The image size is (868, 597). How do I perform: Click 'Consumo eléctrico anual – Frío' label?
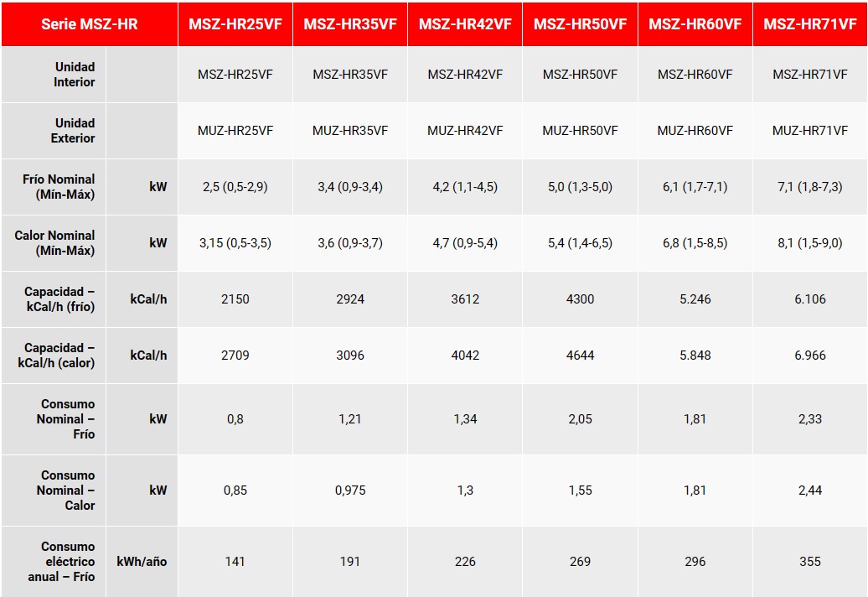(x=61, y=562)
